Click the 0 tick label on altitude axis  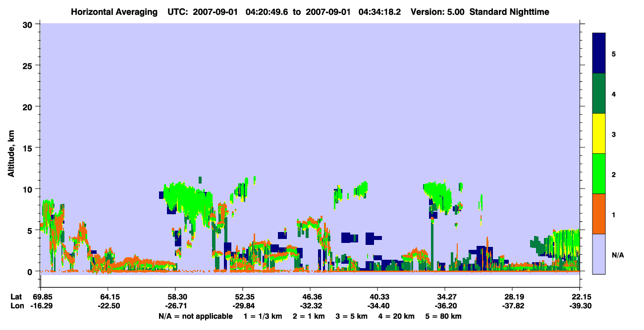pyautogui.click(x=31, y=272)
